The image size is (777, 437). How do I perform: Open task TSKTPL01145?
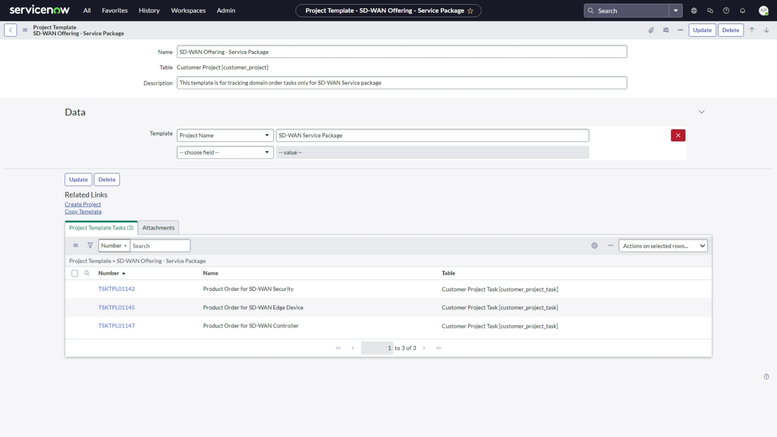116,307
